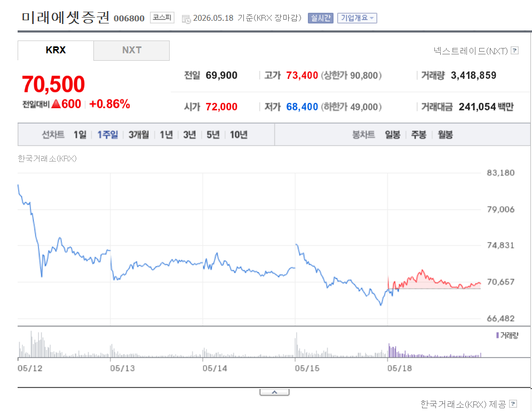This screenshot has height=412, width=532.
Task: Select the 월봉 candle chart
Action: (445, 135)
